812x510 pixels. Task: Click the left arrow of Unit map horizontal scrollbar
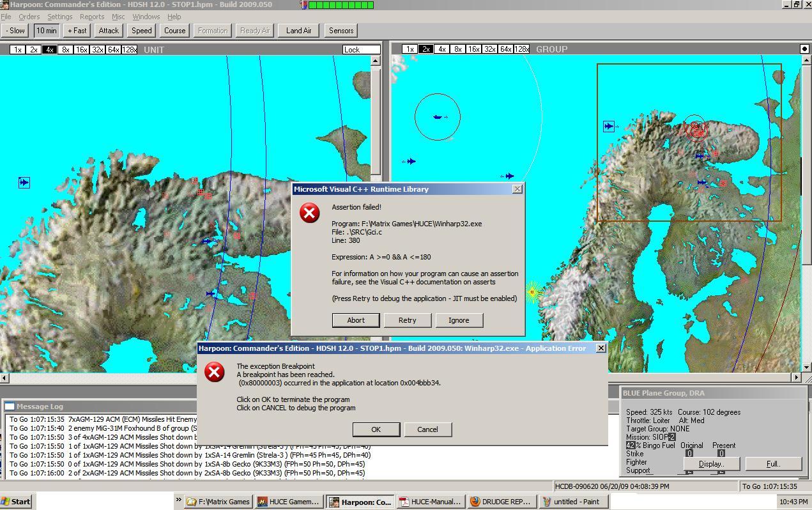pyautogui.click(x=5, y=378)
